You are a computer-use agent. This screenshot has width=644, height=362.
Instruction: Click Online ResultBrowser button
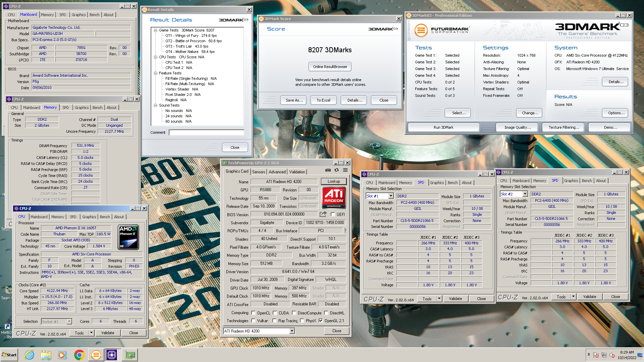(330, 67)
